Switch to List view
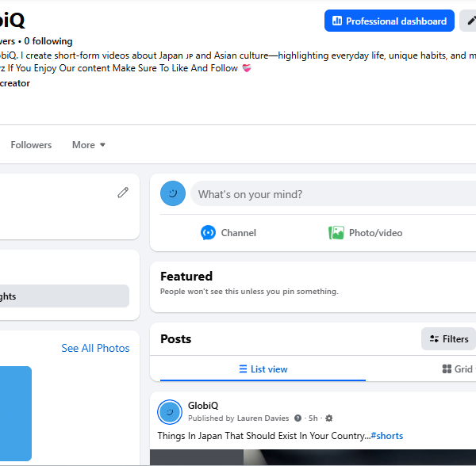Screen dimensions: 476x466 [263, 369]
